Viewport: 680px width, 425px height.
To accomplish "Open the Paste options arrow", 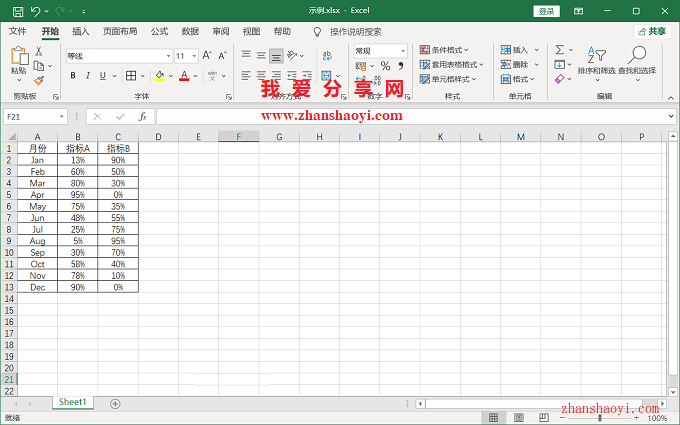I will tap(19, 80).
